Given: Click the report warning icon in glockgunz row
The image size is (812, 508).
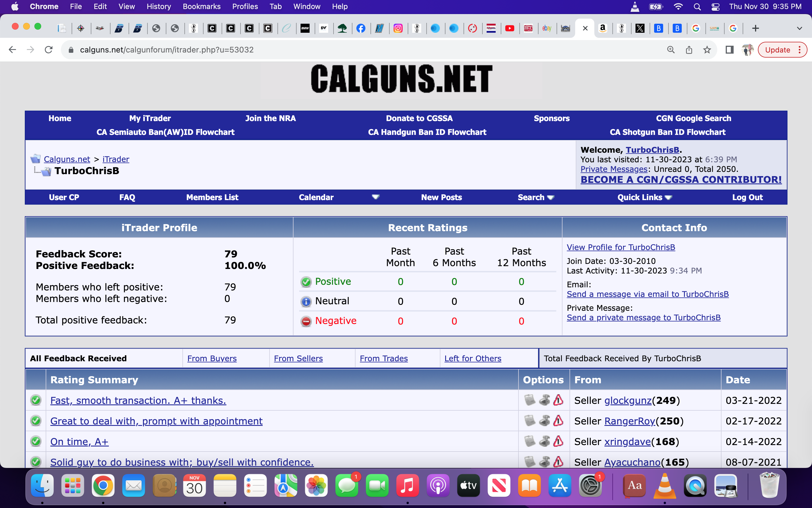Looking at the screenshot, I should [558, 400].
